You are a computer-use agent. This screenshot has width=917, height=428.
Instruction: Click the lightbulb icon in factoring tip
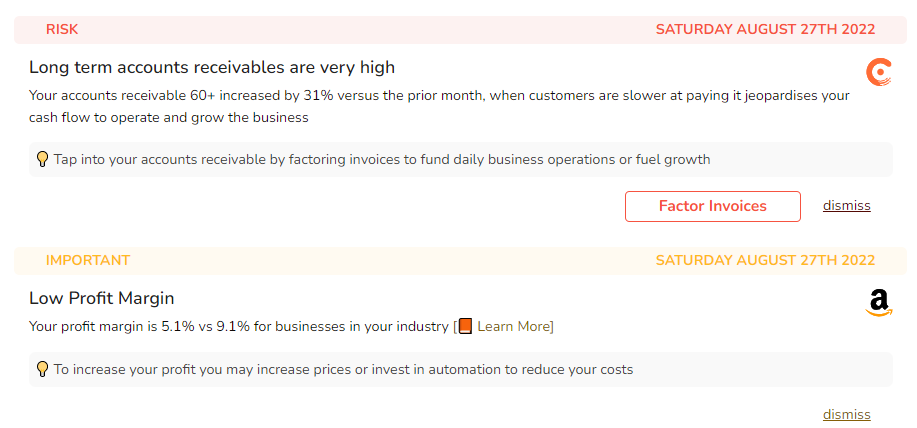pos(42,159)
